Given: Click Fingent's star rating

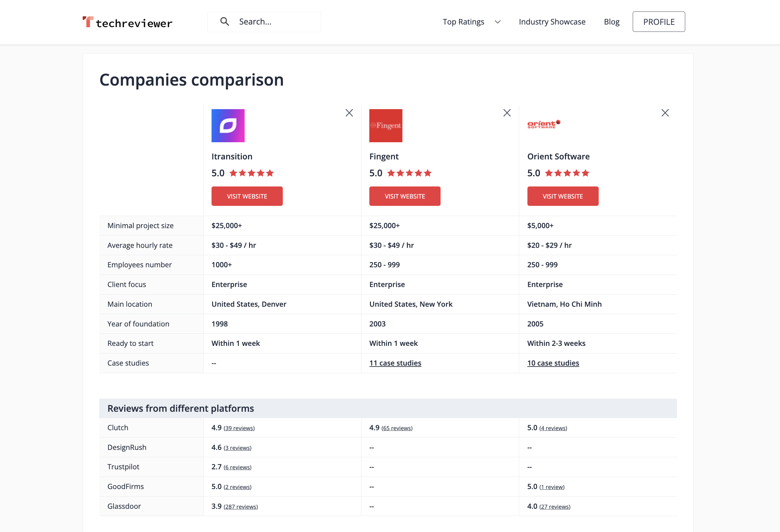Looking at the screenshot, I should pos(409,173).
